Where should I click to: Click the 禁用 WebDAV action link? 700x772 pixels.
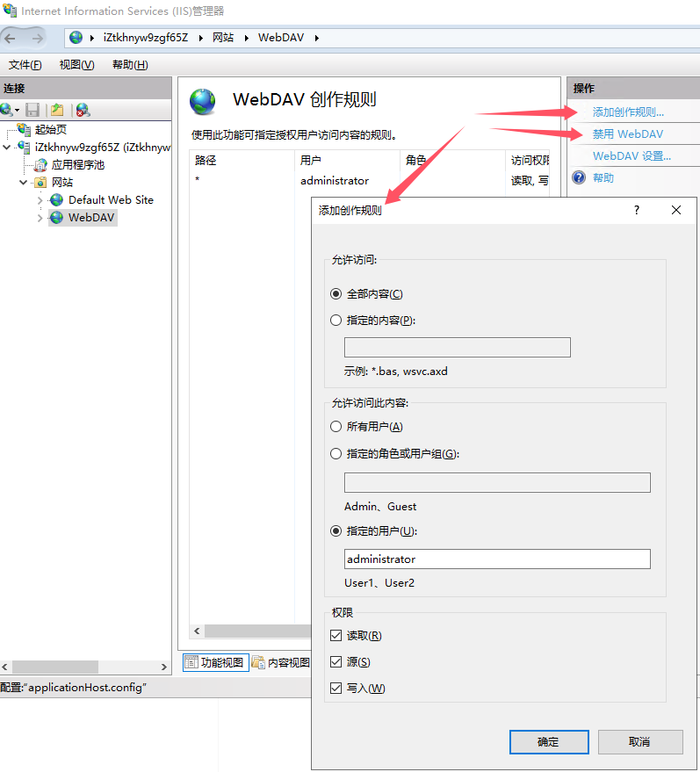627,134
